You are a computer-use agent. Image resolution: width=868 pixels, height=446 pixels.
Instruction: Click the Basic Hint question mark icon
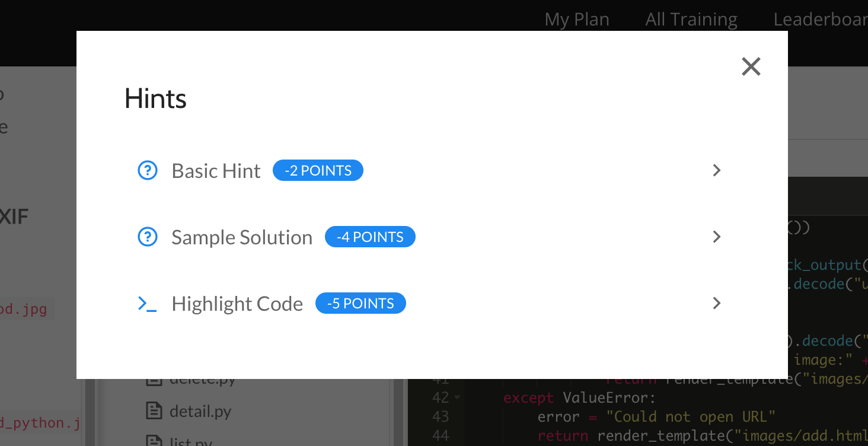(x=147, y=171)
